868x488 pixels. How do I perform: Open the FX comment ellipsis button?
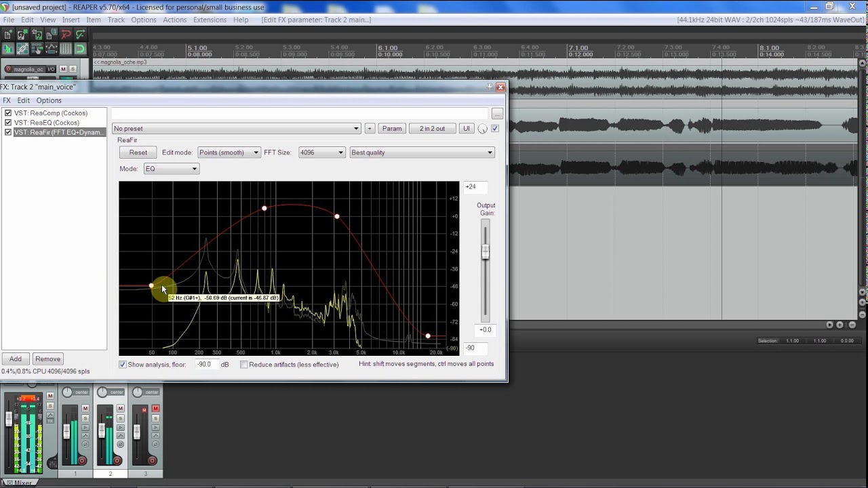pos(497,113)
